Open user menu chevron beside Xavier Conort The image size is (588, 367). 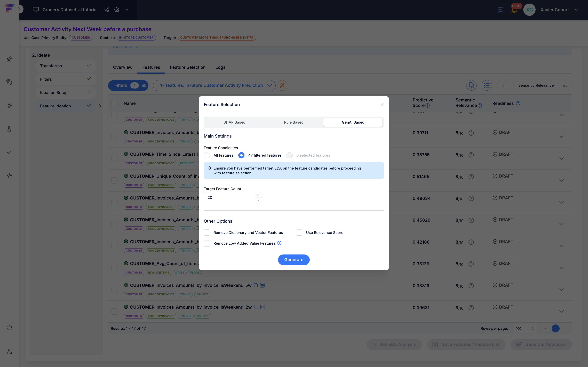pos(576,10)
